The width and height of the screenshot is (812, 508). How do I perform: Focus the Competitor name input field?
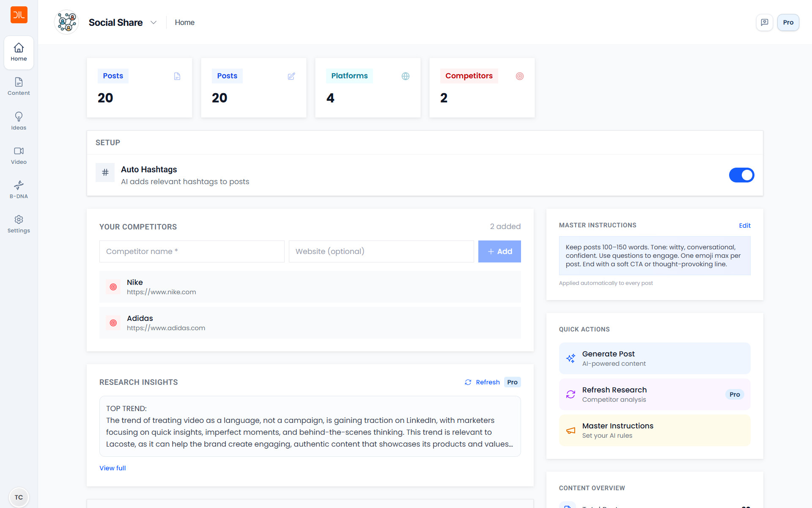192,251
